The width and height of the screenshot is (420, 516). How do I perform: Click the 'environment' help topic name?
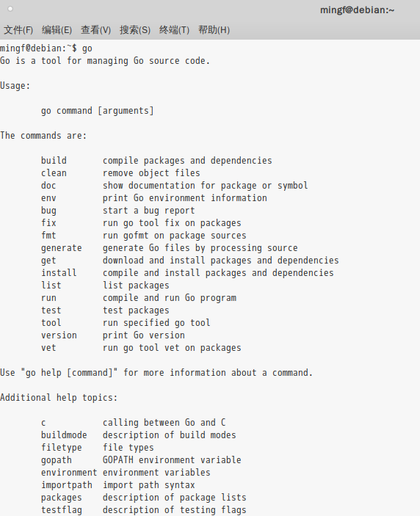tap(69, 473)
